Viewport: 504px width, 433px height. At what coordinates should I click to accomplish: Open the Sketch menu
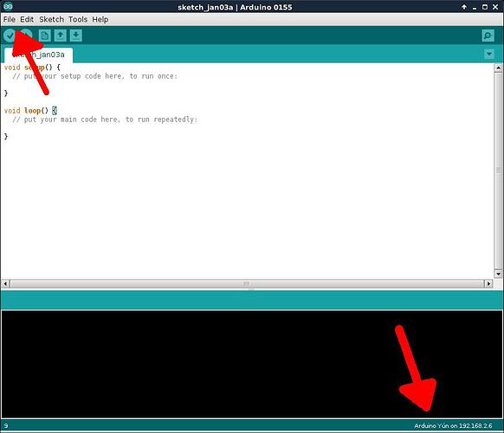pos(51,20)
